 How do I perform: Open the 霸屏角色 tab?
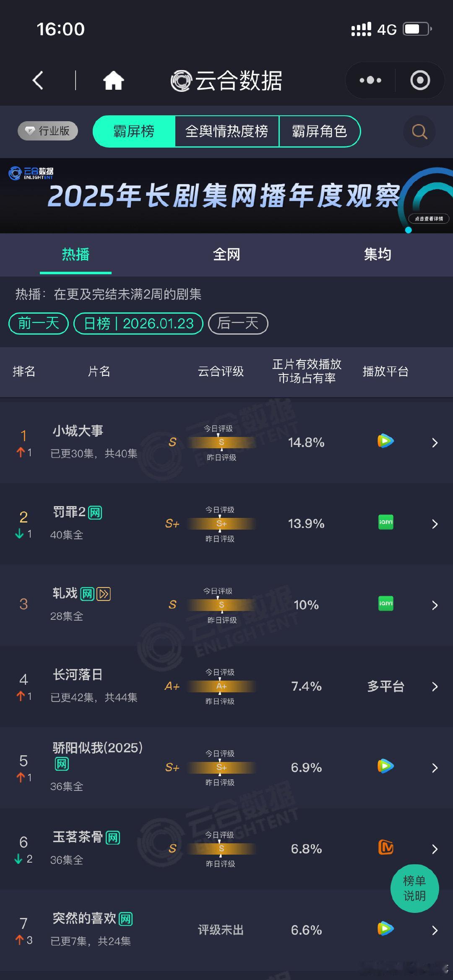(320, 131)
